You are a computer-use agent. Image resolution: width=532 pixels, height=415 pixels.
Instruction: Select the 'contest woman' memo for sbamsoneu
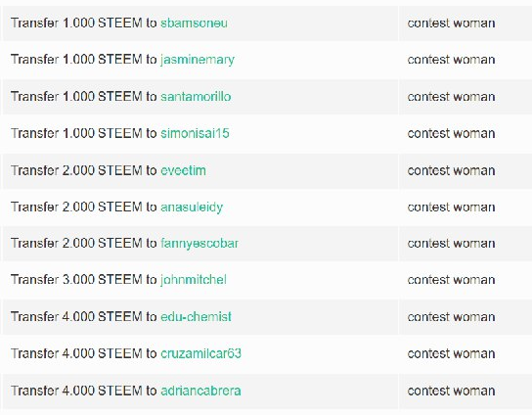pyautogui.click(x=451, y=23)
